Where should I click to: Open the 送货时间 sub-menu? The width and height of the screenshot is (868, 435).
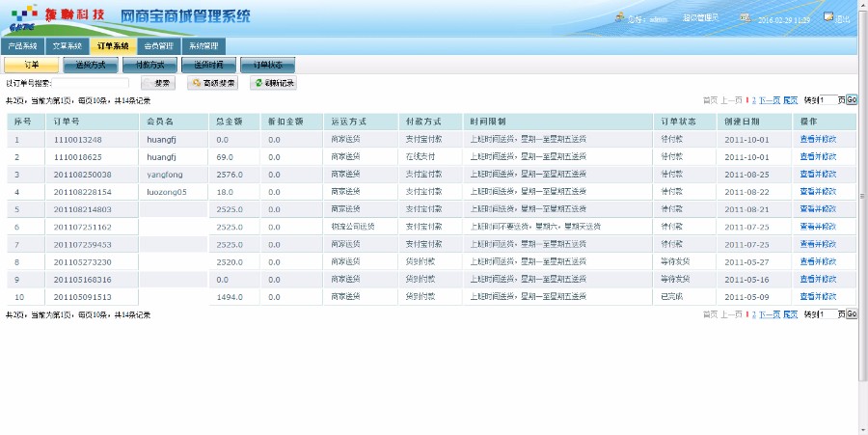point(208,65)
